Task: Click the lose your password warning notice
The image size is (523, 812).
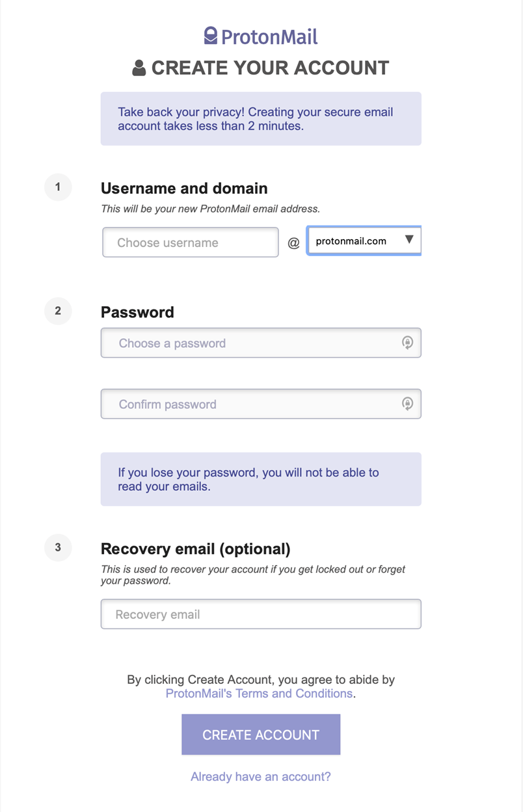Action: tap(261, 479)
